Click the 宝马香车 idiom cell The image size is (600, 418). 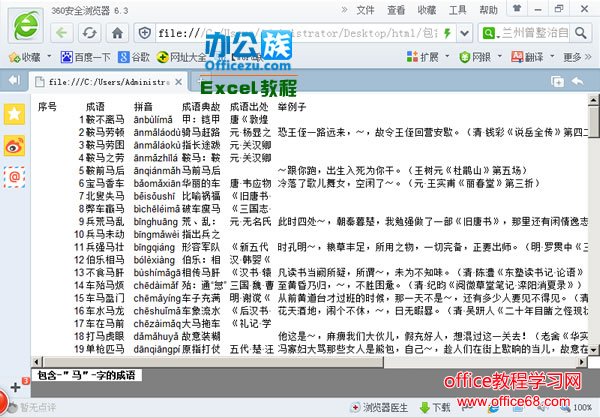[105, 183]
